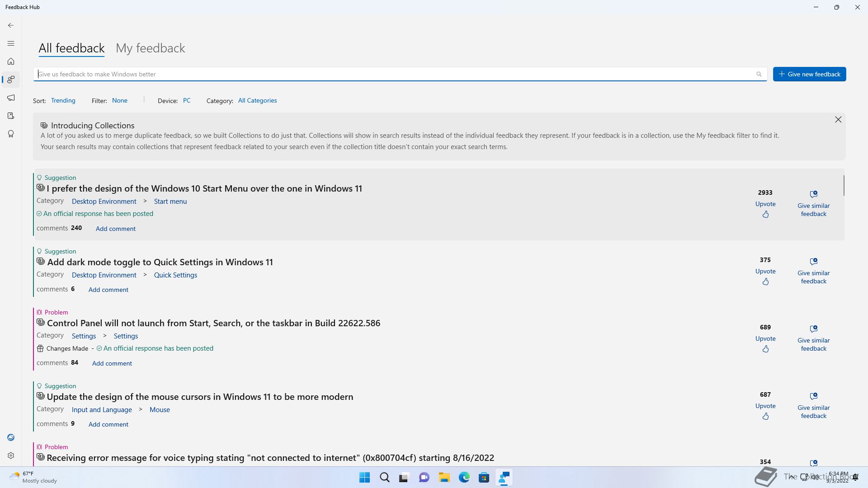Click the search magnifier in feedback box

pyautogui.click(x=759, y=74)
